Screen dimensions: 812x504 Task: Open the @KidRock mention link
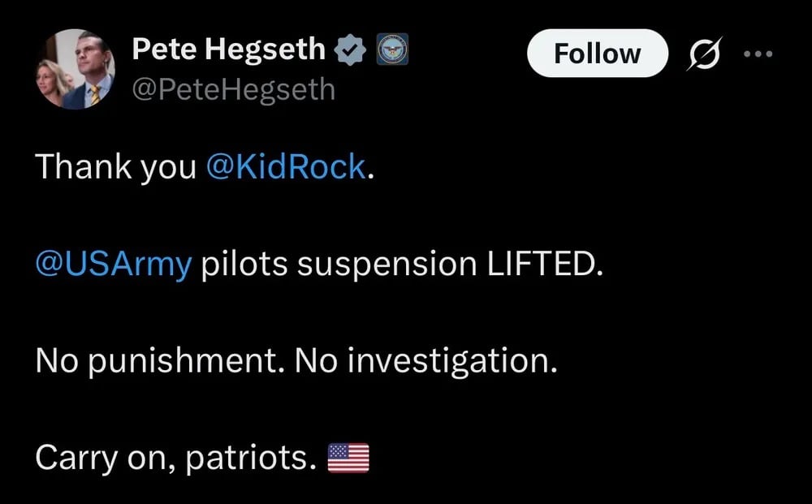(x=286, y=167)
